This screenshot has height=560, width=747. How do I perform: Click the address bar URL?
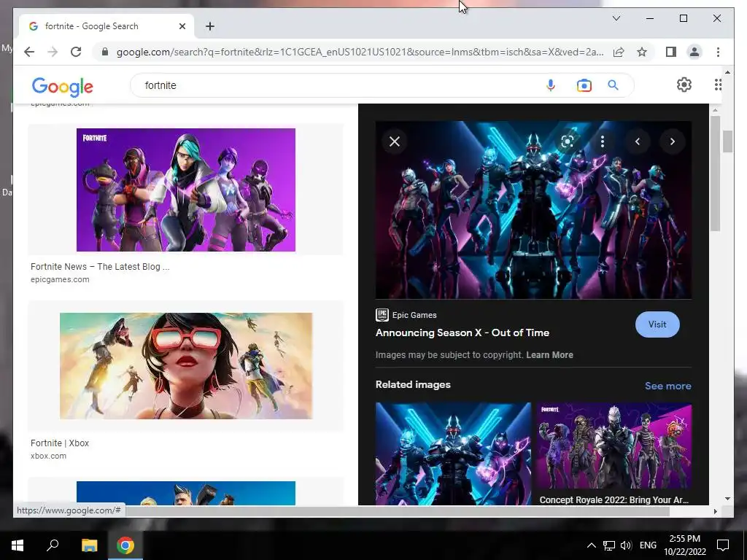pos(360,52)
